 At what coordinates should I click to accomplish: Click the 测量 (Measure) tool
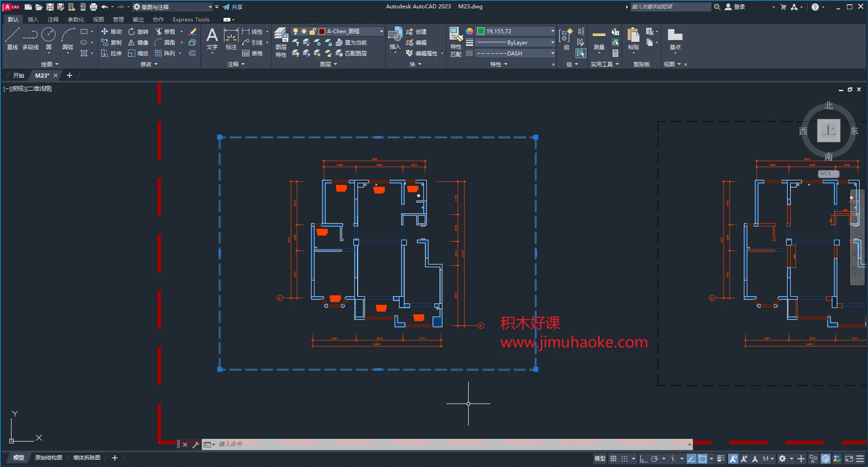click(x=599, y=39)
